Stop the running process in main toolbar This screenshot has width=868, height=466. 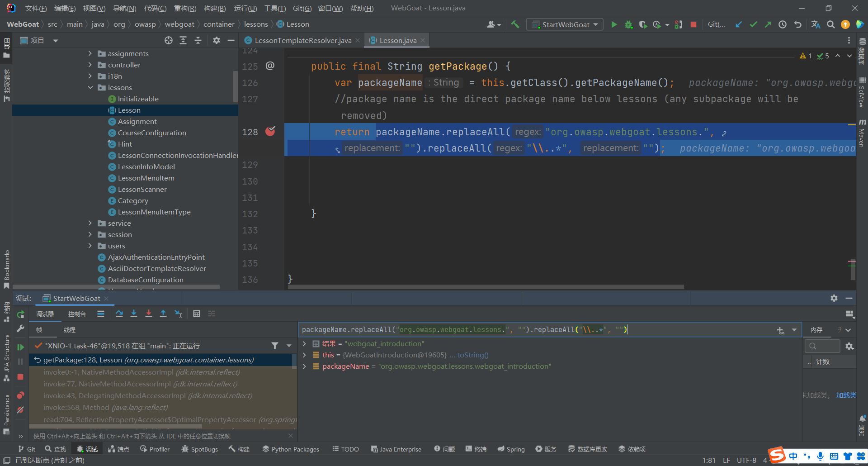click(693, 24)
